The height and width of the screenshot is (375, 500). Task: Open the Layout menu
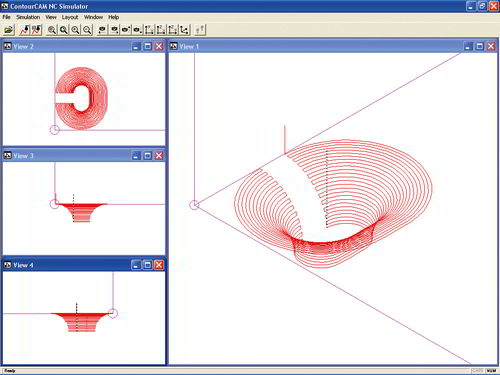70,17
